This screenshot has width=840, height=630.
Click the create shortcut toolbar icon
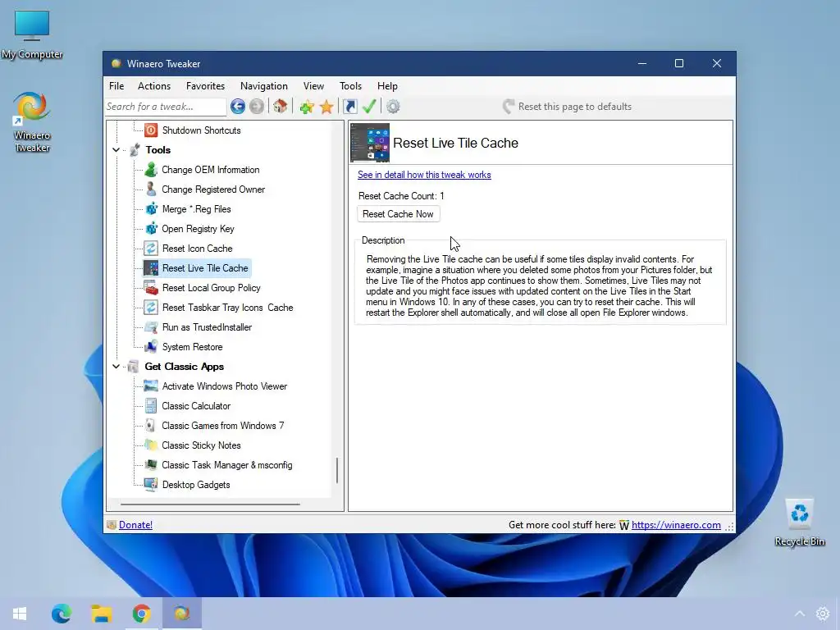(349, 107)
